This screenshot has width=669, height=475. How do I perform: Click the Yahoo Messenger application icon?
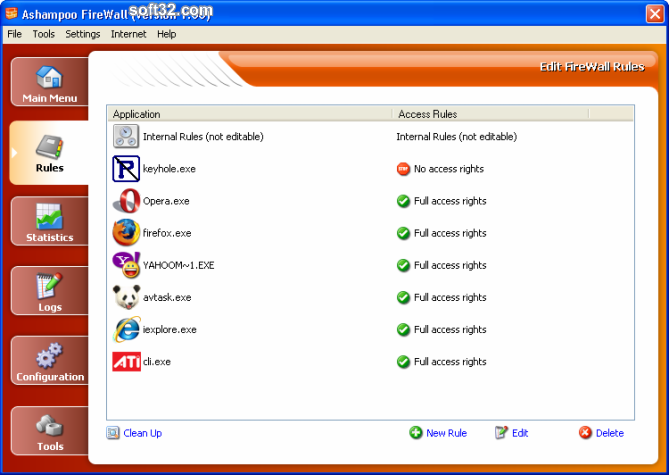126,265
